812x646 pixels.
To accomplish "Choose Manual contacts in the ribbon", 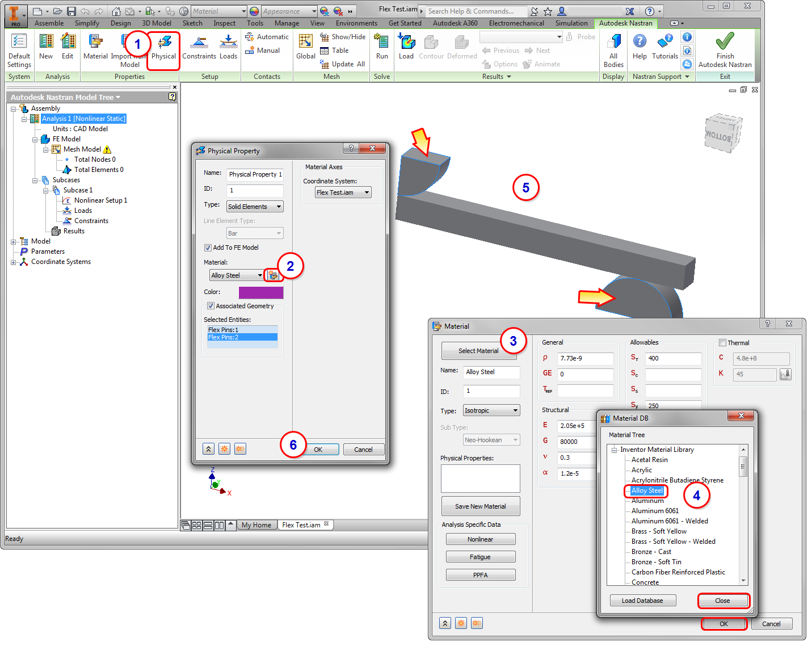I will 262,51.
